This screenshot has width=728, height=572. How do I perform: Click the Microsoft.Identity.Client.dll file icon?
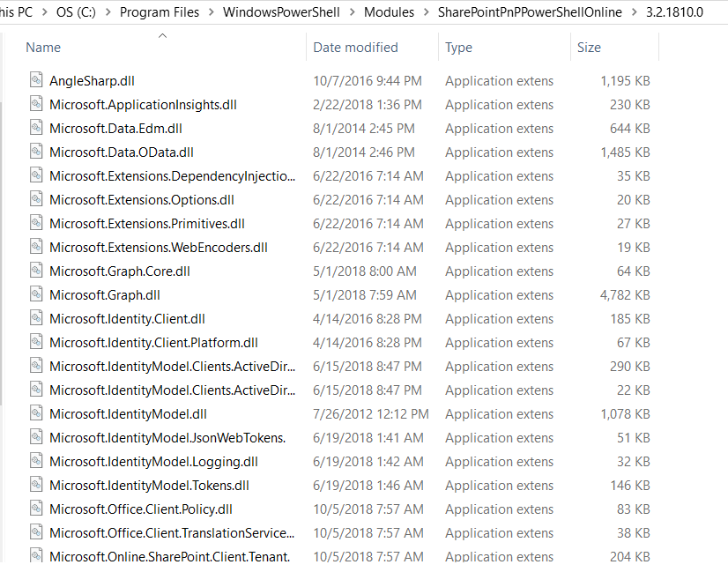point(36,317)
